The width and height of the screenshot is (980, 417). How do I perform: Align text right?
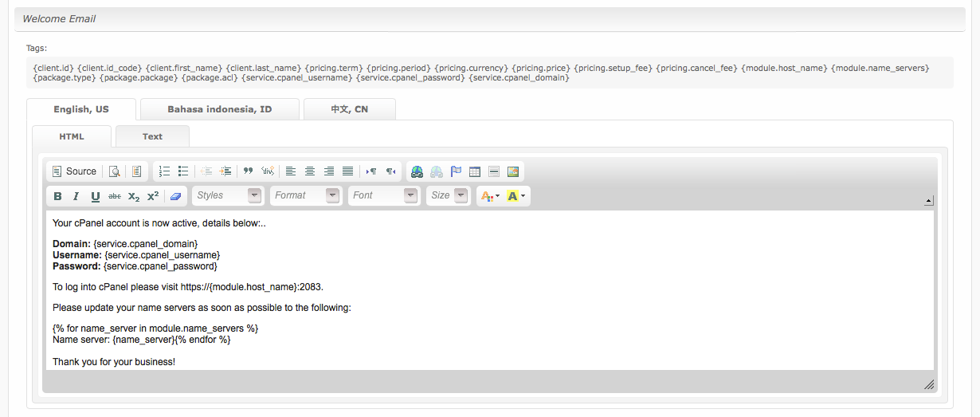point(329,171)
